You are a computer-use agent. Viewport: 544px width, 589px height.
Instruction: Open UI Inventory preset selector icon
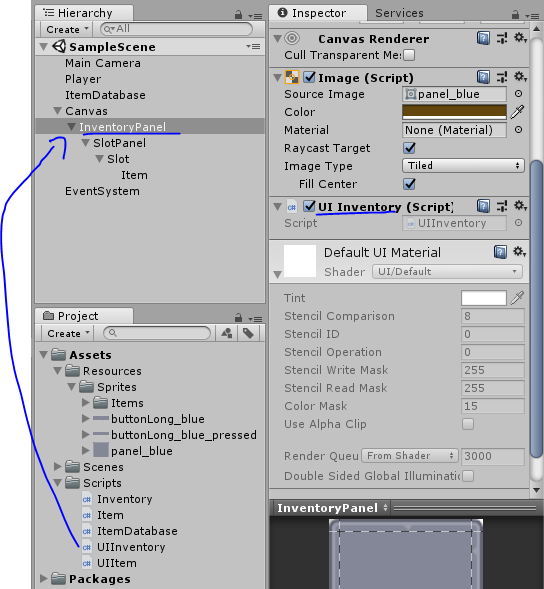(502, 206)
